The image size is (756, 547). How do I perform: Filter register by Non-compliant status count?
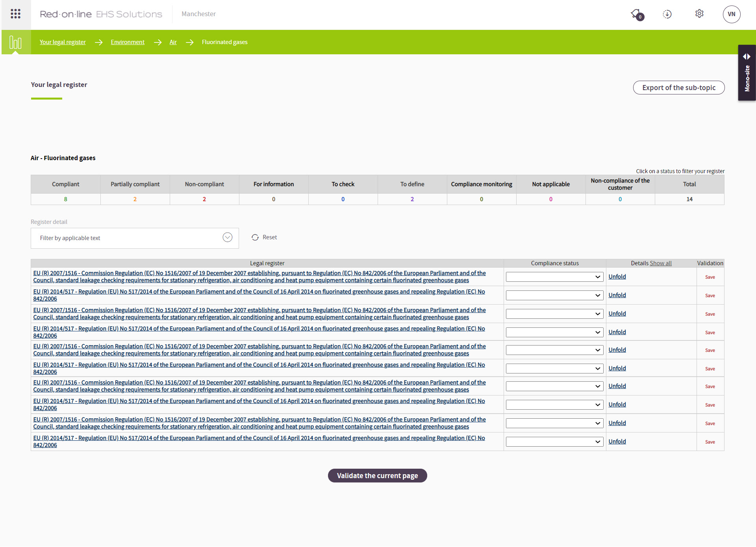click(x=204, y=199)
